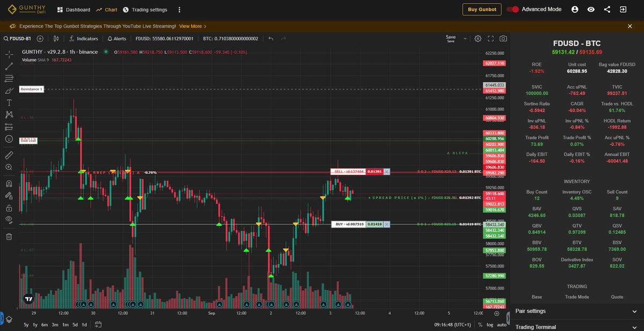Dismiss the YouTube streaming banner
644x331 pixels.
(x=630, y=26)
